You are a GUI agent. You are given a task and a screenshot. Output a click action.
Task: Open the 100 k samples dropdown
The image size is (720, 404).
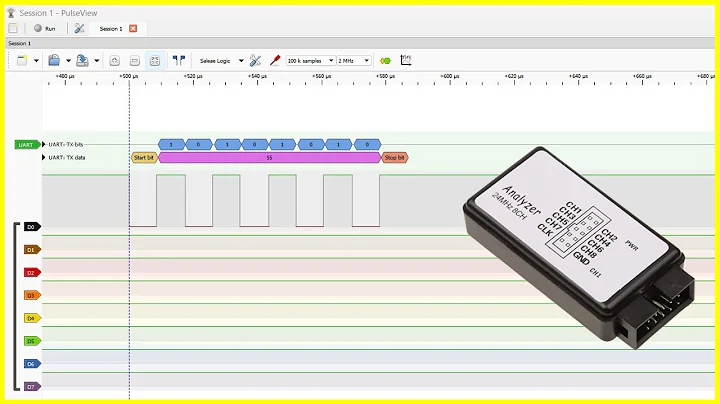tap(310, 61)
